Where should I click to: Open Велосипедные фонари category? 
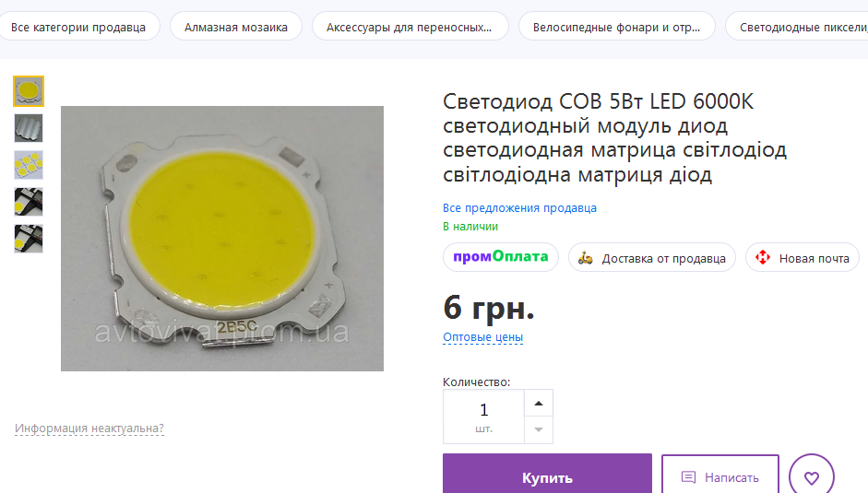617,27
